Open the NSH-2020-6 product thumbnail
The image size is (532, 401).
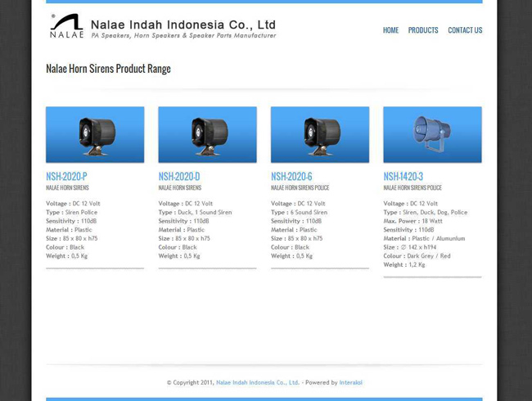click(x=320, y=135)
